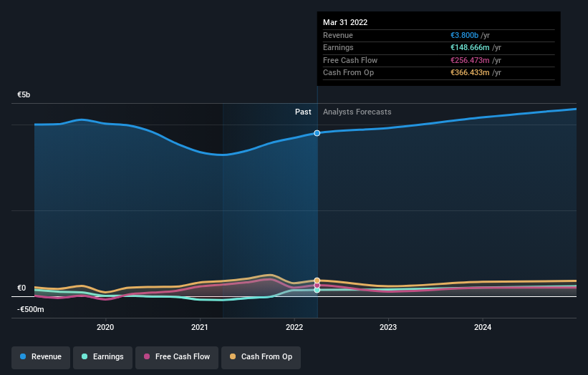Toggle the Revenue series legend button
Screen dimensions: 588x375
[41, 357]
